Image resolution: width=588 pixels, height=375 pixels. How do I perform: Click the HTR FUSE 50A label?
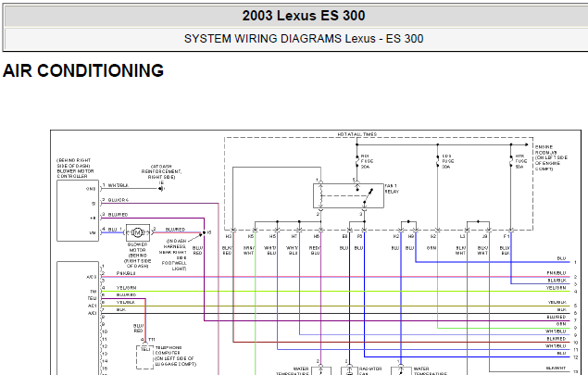(x=521, y=161)
